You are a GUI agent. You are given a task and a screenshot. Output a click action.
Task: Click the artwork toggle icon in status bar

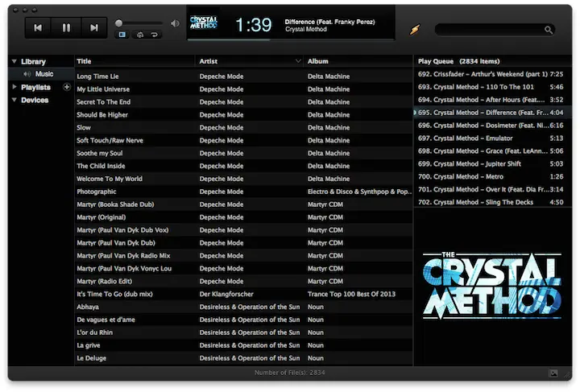point(553,373)
